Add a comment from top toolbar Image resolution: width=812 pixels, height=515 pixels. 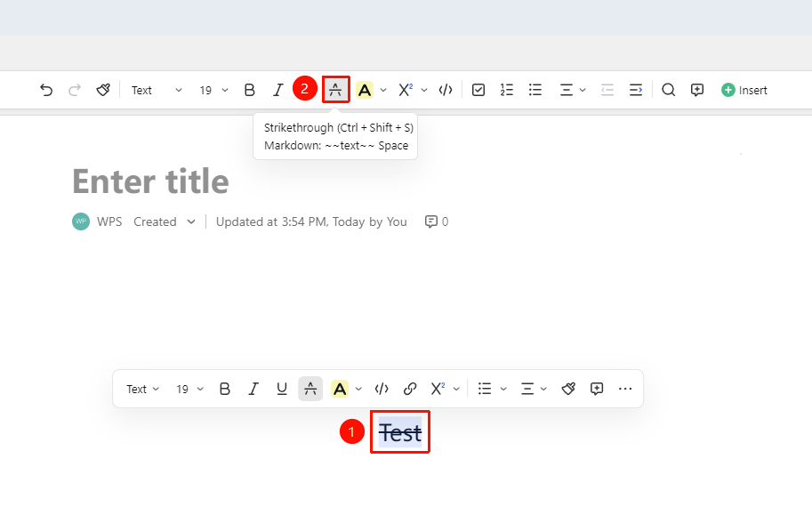697,90
